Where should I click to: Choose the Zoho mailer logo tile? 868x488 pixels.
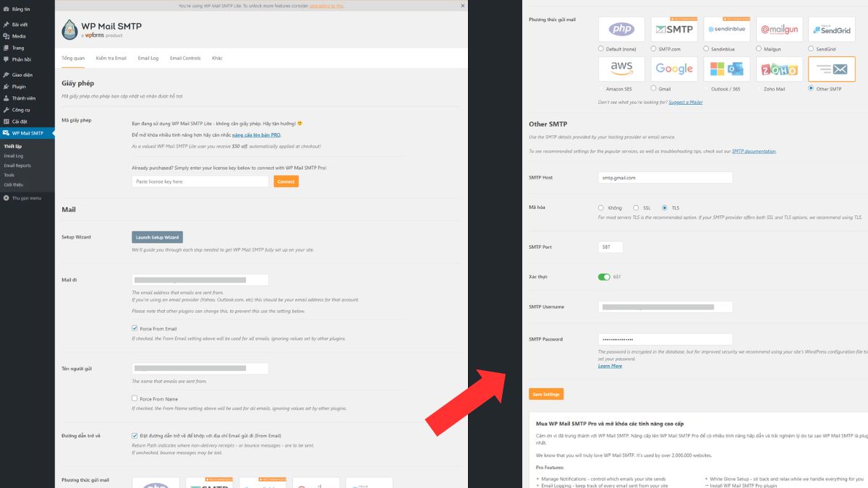click(x=779, y=69)
